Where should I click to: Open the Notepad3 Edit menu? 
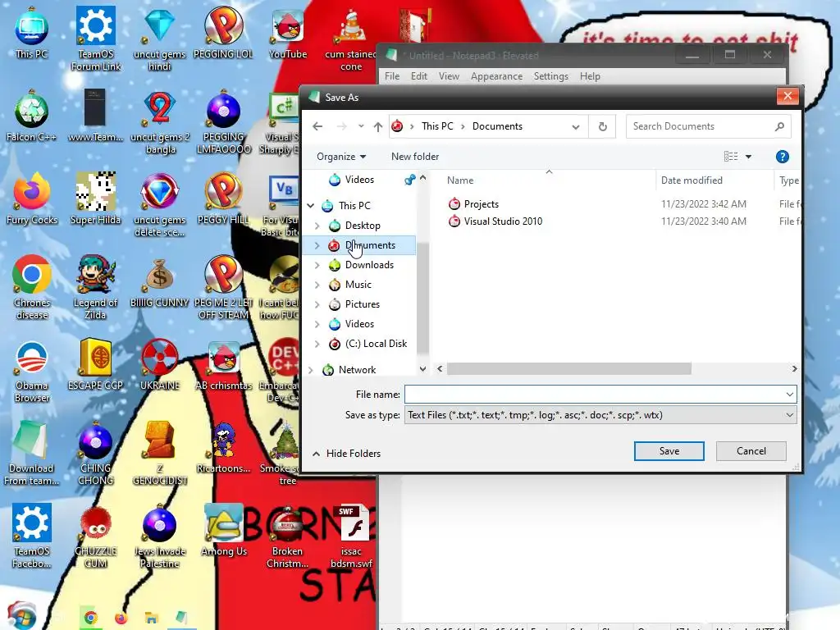[419, 76]
